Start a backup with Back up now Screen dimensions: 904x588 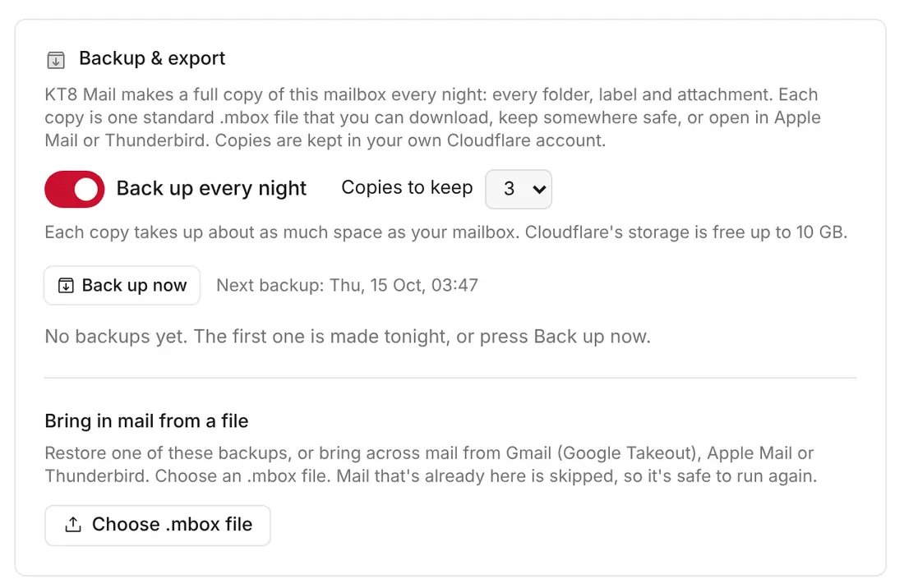(122, 285)
